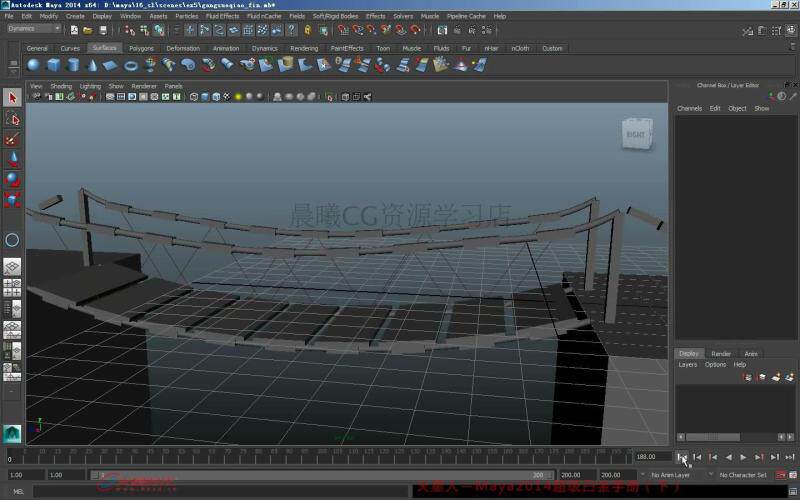Switch to the Dynamics shelf tab
The width and height of the screenshot is (800, 500).
tap(264, 48)
